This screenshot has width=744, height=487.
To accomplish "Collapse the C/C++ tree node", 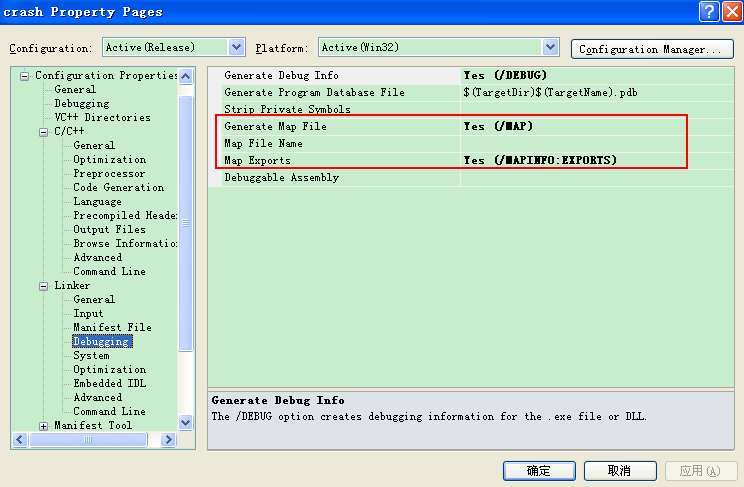I will pyautogui.click(x=43, y=132).
